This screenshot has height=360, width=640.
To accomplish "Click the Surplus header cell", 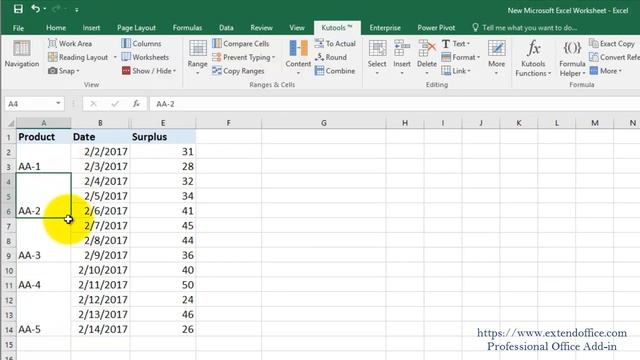I will pyautogui.click(x=163, y=137).
